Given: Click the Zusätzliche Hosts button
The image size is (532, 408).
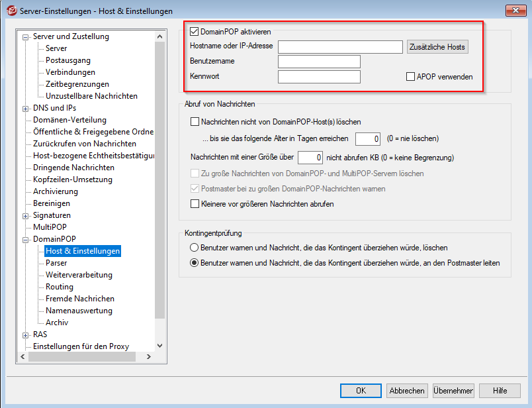Looking at the screenshot, I should tap(437, 47).
